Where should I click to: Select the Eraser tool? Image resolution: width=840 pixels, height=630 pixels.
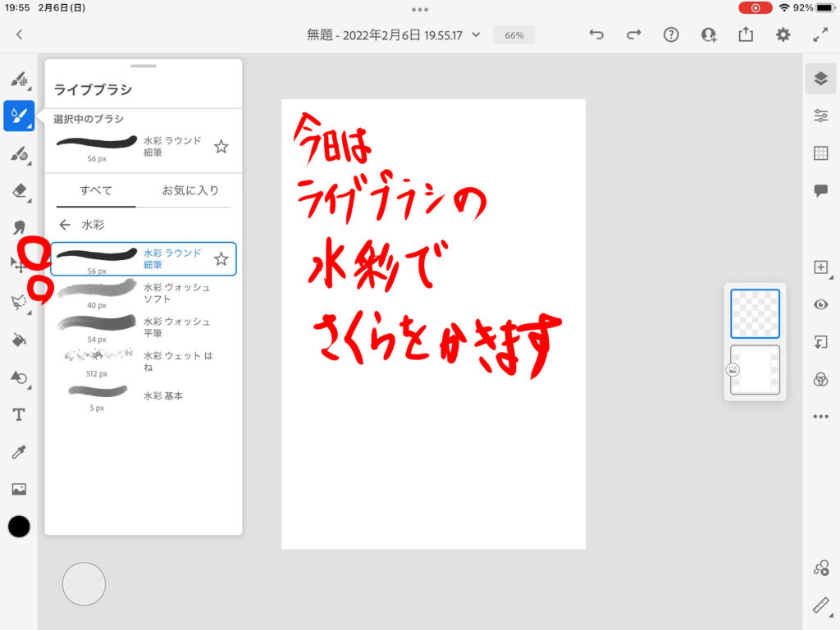(19, 190)
